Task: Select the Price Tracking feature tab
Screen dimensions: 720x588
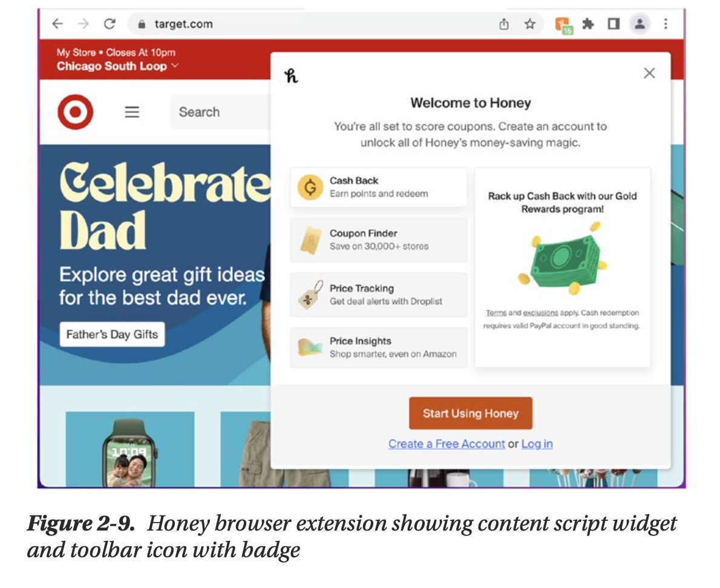Action: [379, 295]
